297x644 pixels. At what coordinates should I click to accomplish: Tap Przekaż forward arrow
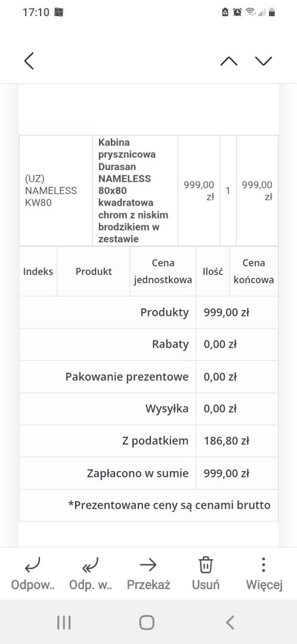[x=148, y=565]
